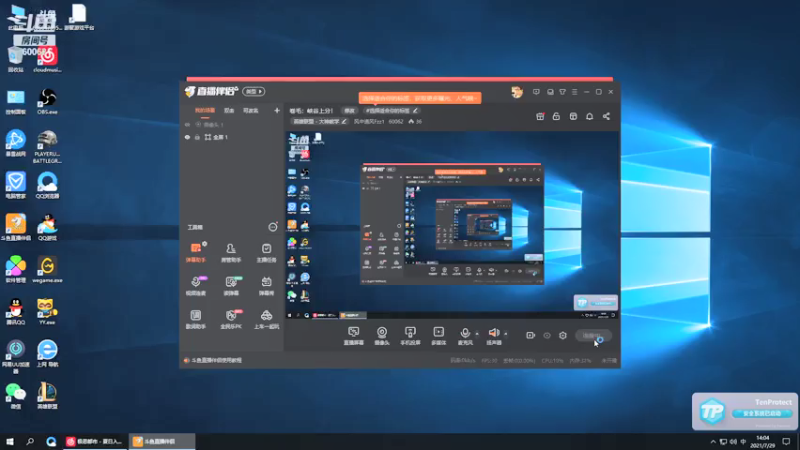Select the 摄像头 1 source row
This screenshot has width=800, height=450.
pyautogui.click(x=231, y=124)
